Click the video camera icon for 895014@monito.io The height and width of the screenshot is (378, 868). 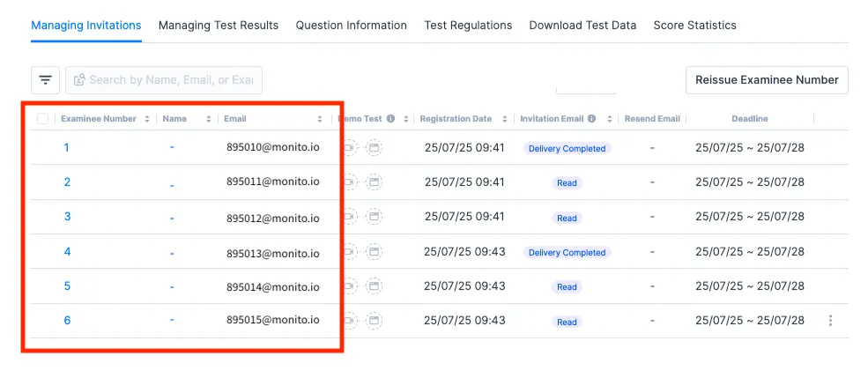tap(351, 286)
